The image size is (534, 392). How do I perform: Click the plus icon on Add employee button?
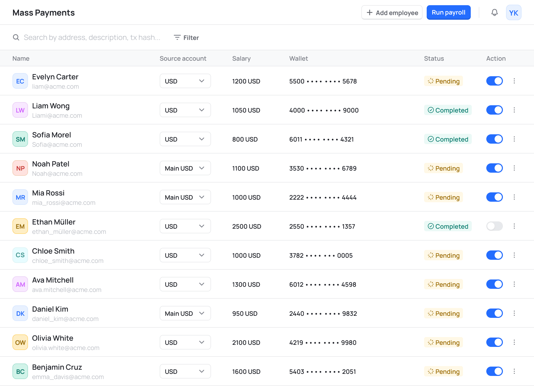click(370, 12)
